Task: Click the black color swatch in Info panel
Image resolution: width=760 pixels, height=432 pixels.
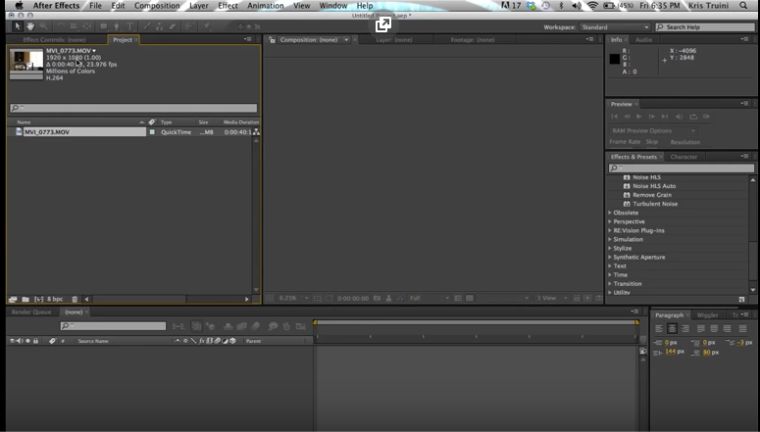Action: tap(616, 59)
